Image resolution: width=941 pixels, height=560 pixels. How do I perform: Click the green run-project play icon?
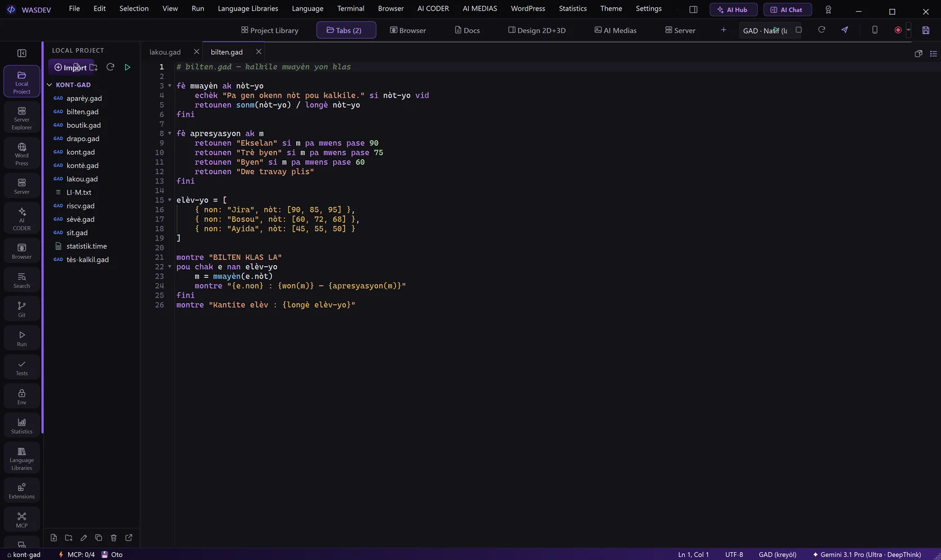(x=128, y=67)
